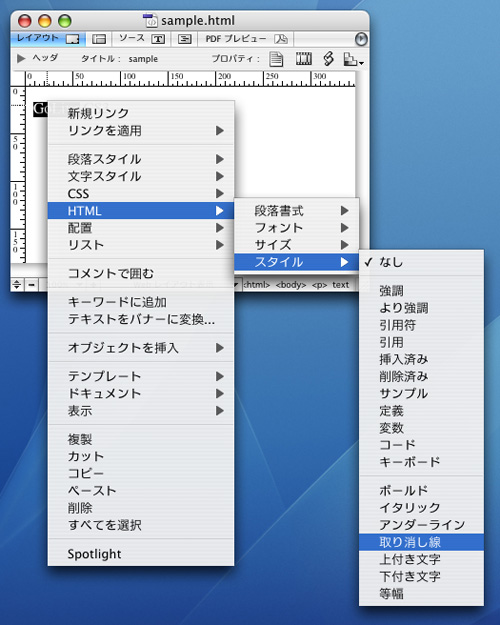Open the フォント submenu

click(297, 228)
